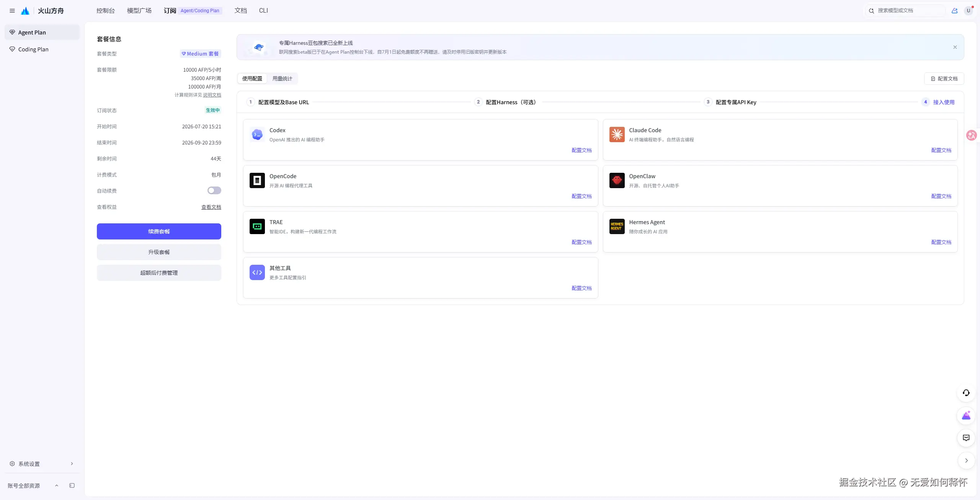Click the top-right 配置文档 button
Screen dimensions: 980x500
944,79
